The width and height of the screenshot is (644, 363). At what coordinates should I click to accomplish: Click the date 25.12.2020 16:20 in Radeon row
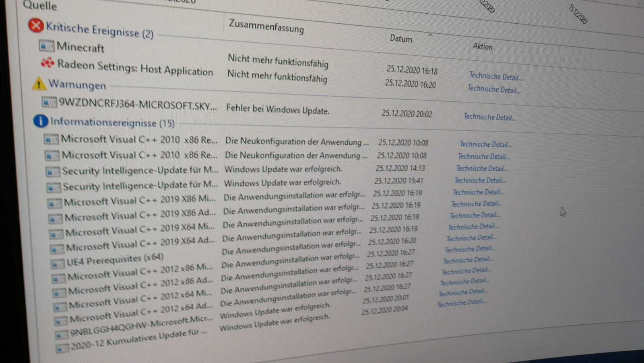411,84
